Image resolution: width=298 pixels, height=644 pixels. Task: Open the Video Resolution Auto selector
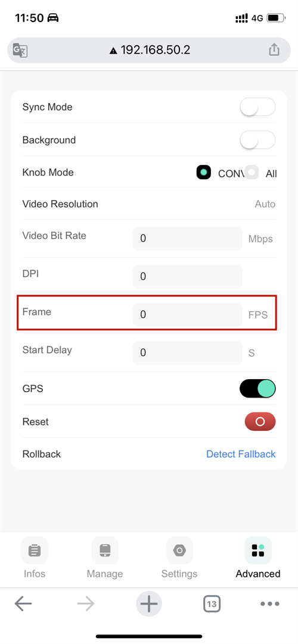tap(265, 204)
